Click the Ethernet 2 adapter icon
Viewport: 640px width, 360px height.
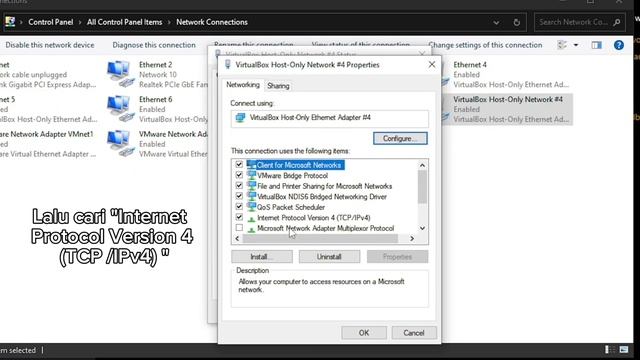[120, 74]
